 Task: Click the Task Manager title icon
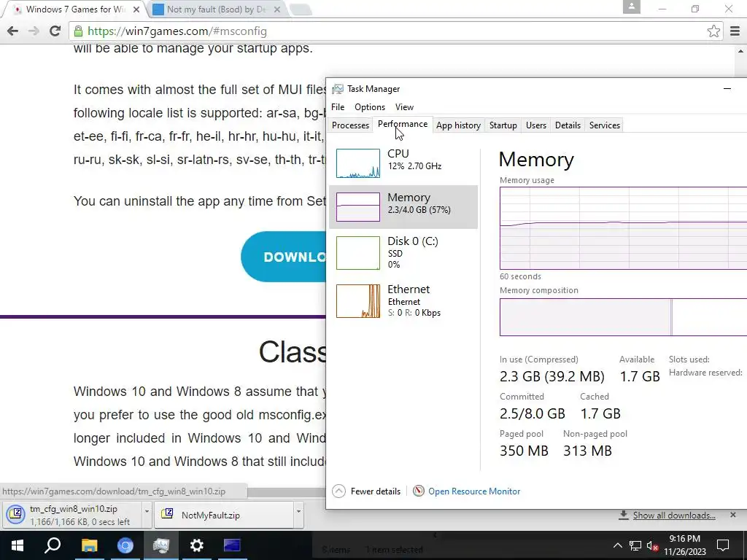(337, 89)
